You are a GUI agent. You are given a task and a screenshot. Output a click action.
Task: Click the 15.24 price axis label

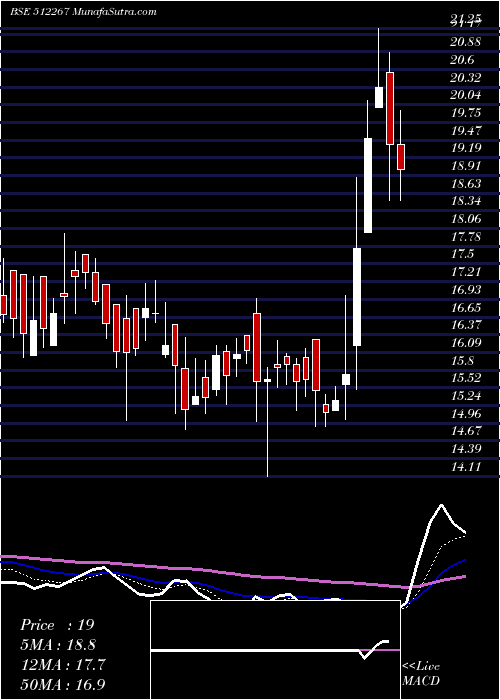[x=466, y=396]
